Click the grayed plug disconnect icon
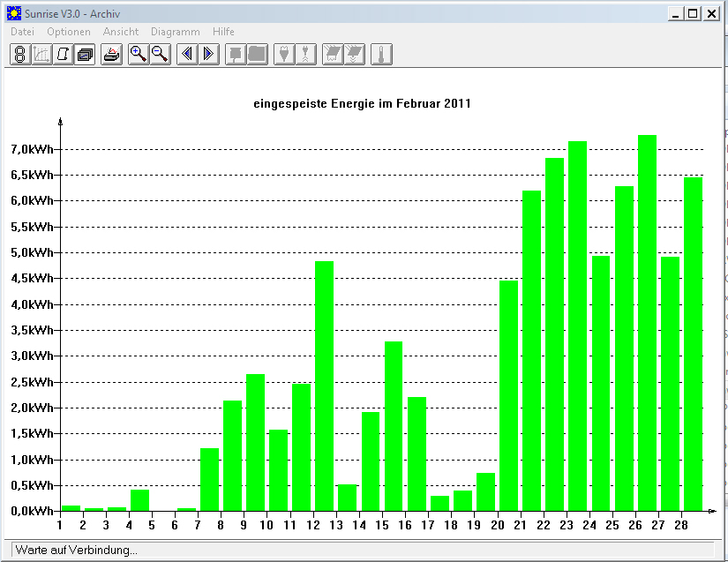This screenshot has width=728, height=562. [x=306, y=55]
